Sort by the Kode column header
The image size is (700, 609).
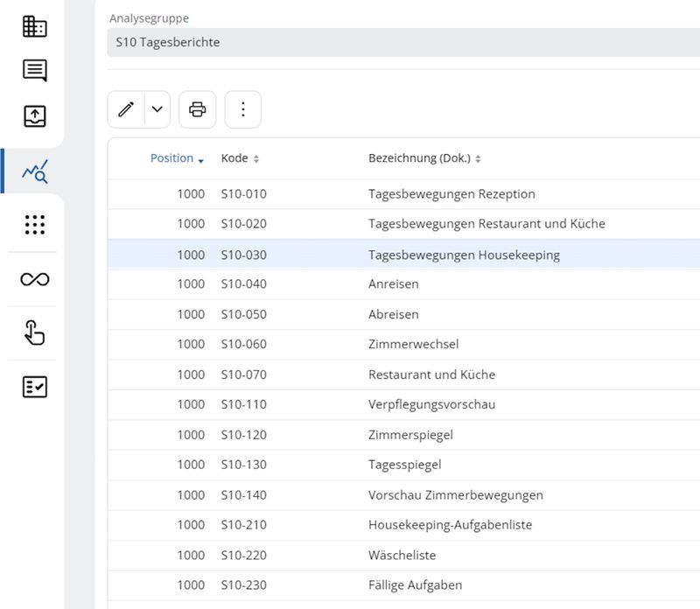(x=235, y=158)
